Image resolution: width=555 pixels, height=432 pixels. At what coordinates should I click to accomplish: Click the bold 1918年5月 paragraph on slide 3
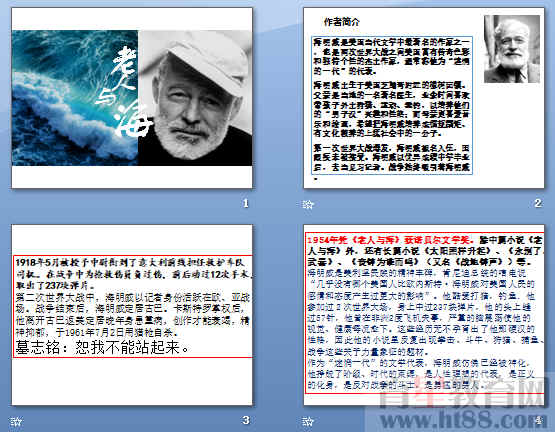coord(135,274)
